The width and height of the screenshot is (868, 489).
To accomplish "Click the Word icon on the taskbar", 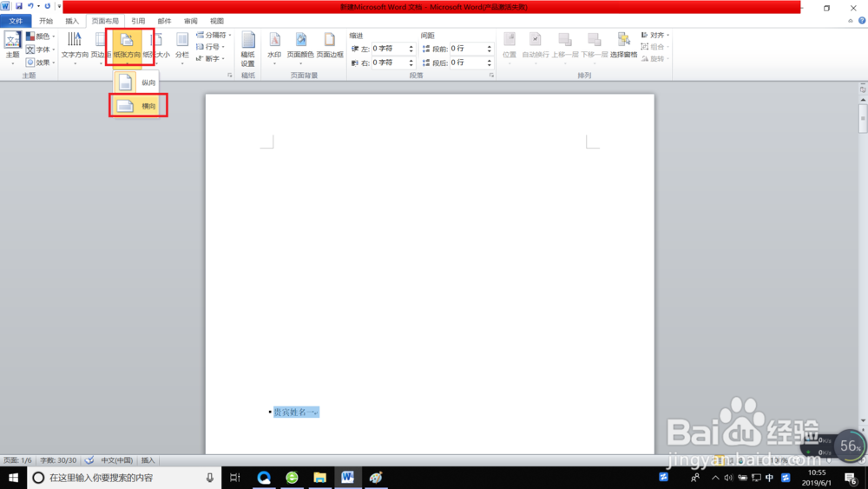I will coord(348,478).
